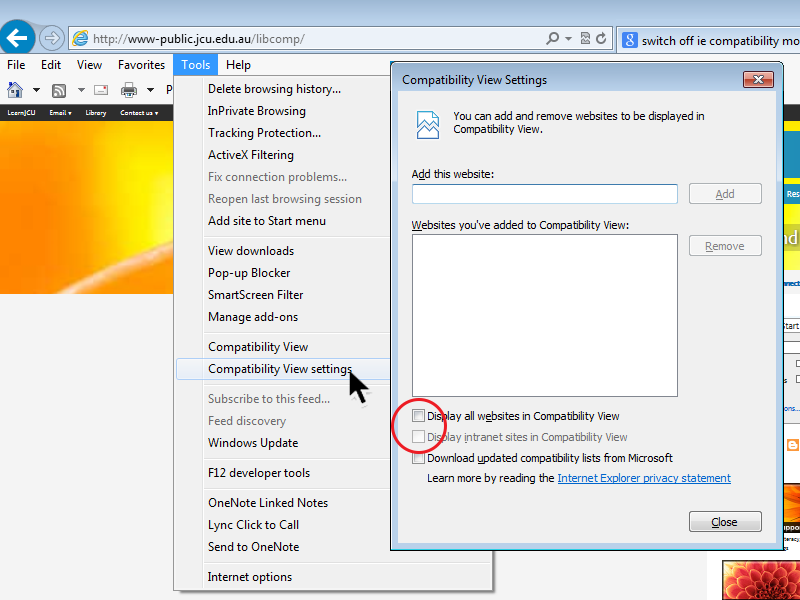Select Tracking Protection entry
Image resolution: width=800 pixels, height=600 pixels.
pos(264,133)
